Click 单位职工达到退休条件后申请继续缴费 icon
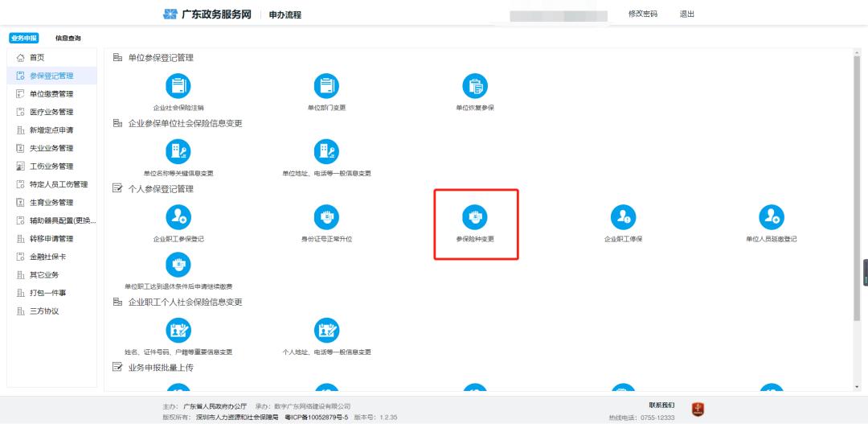 pos(178,265)
